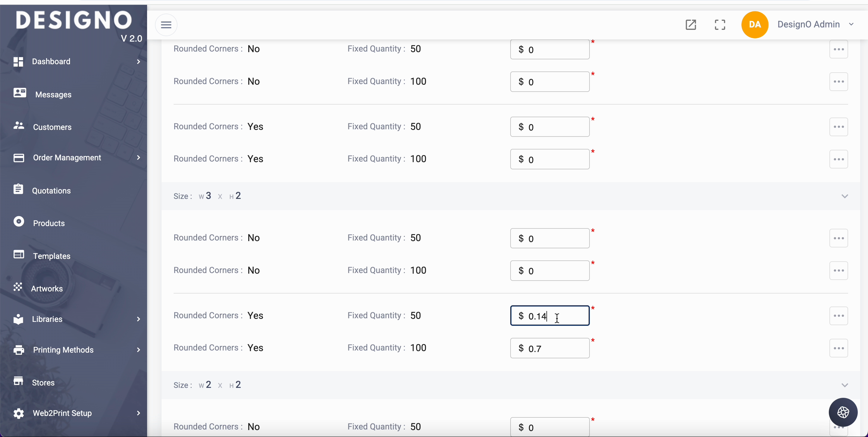
Task: Collapse the W2 x H2 size section
Action: tap(844, 385)
